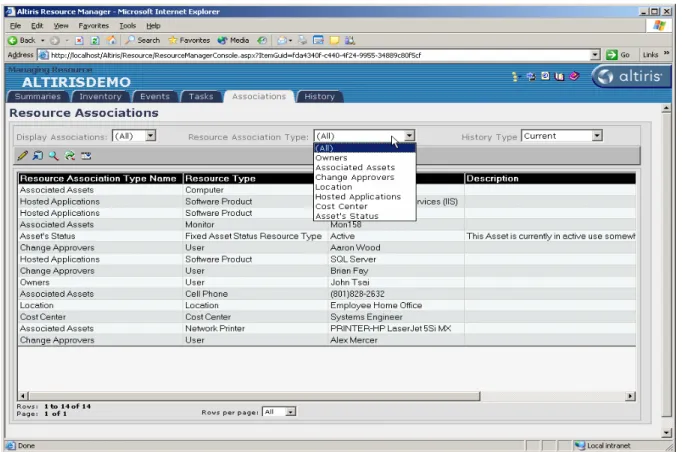Click the pencil edit icon
Image resolution: width=682 pixels, height=452 pixels.
[x=23, y=155]
